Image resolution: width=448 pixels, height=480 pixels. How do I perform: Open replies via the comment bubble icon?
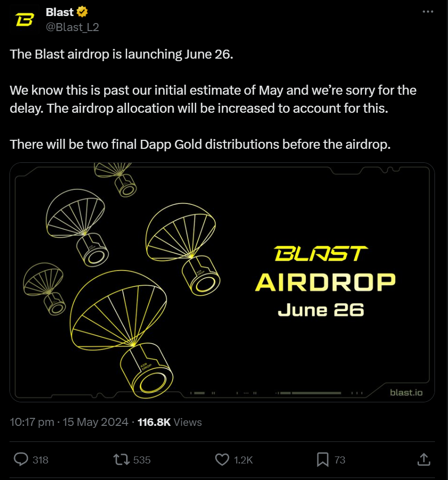[x=21, y=459]
